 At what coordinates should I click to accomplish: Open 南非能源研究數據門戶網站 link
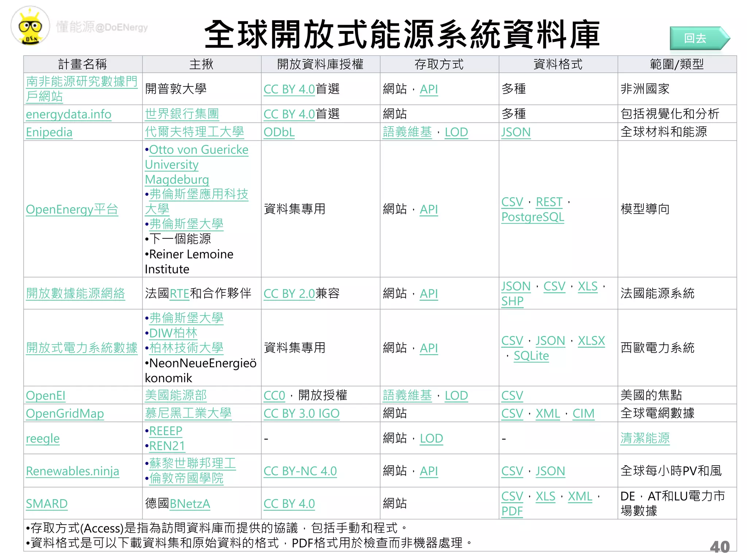82,89
